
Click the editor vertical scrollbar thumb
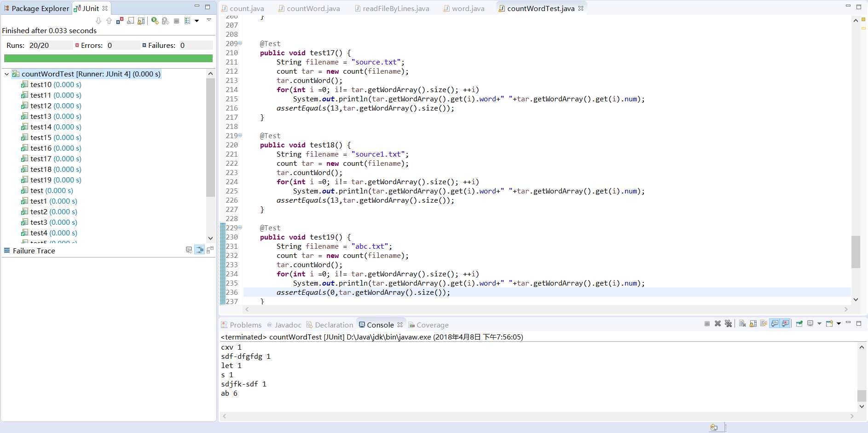coord(856,252)
